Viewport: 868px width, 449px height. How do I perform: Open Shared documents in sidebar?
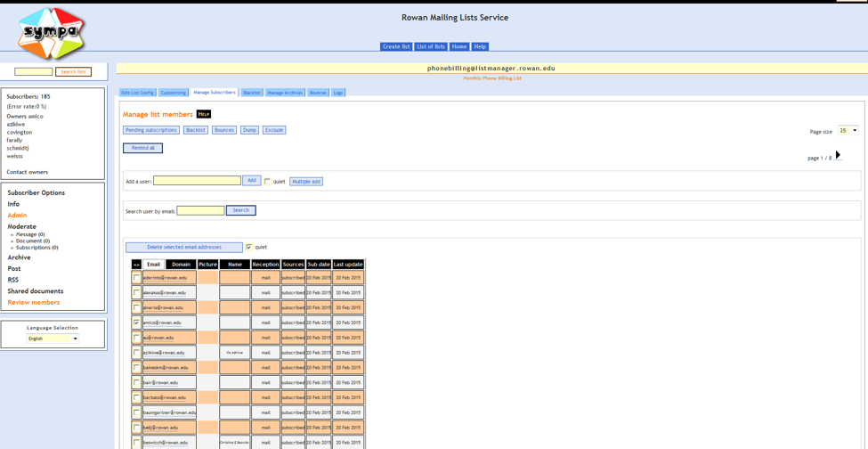point(36,291)
